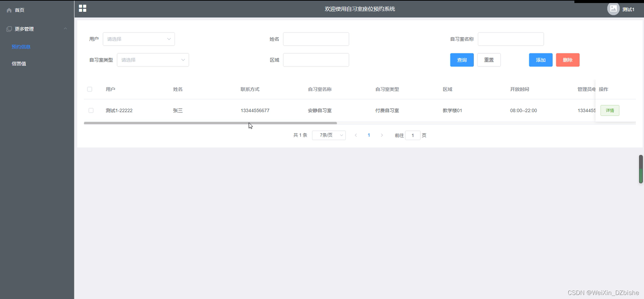644x299 pixels.
Task: Click the red 删除 button
Action: coord(568,60)
